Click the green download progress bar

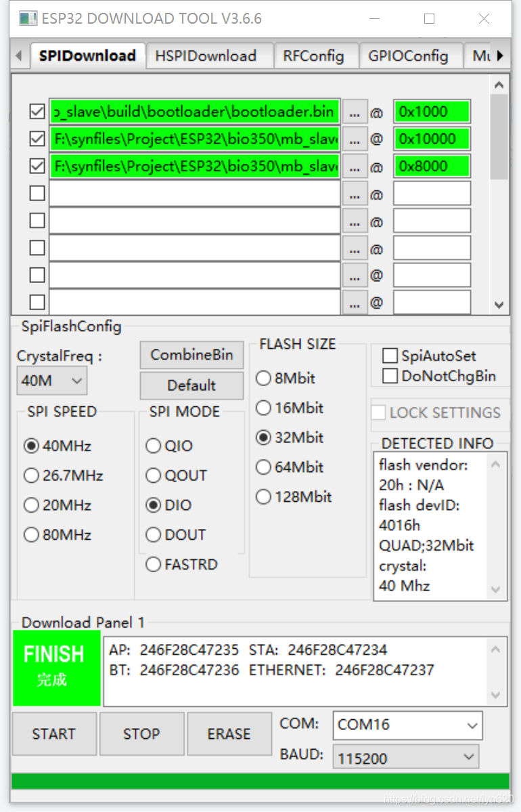[260, 781]
